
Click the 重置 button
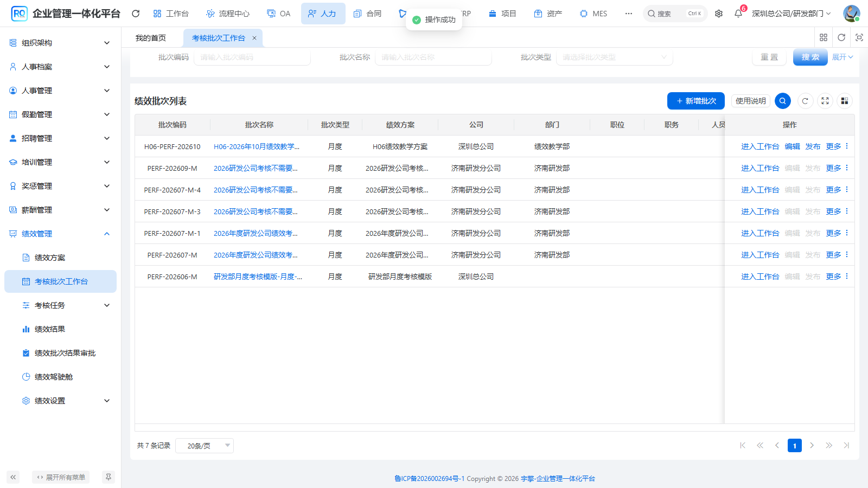point(769,57)
